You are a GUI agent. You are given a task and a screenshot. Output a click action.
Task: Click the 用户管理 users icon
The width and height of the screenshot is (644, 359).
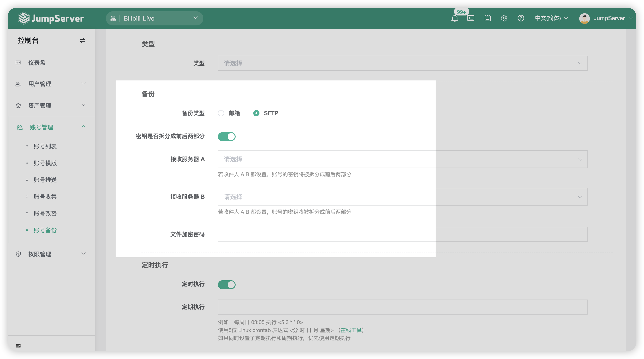point(18,84)
